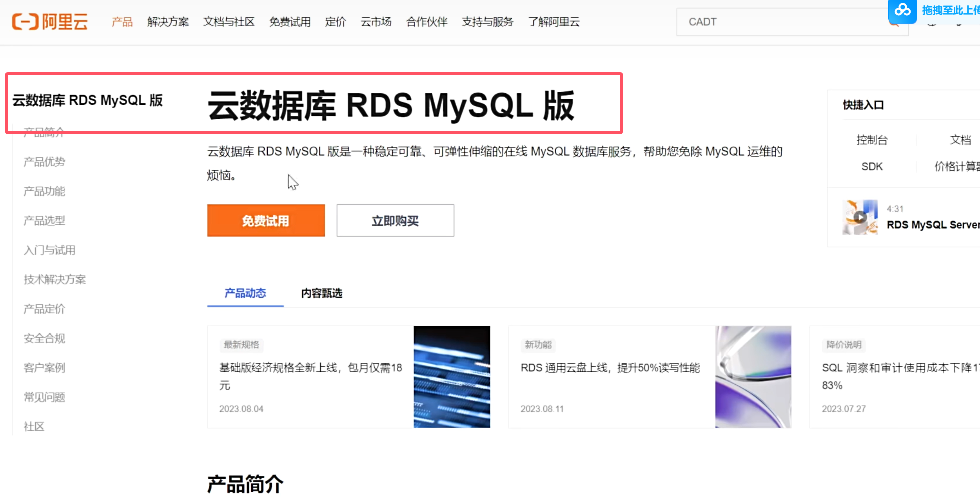Jump to 产品定价 in sidebar
Image resolution: width=980 pixels, height=502 pixels.
click(44, 309)
